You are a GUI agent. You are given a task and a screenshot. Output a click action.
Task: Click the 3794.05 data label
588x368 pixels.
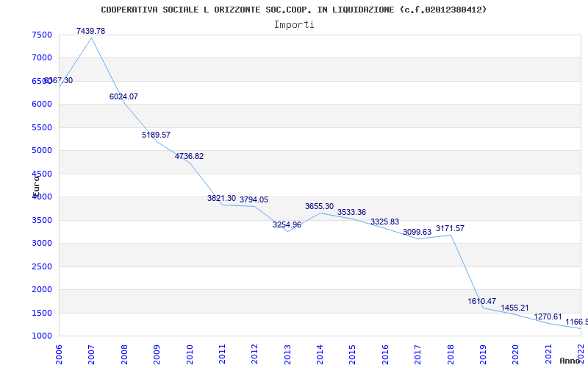coord(254,199)
